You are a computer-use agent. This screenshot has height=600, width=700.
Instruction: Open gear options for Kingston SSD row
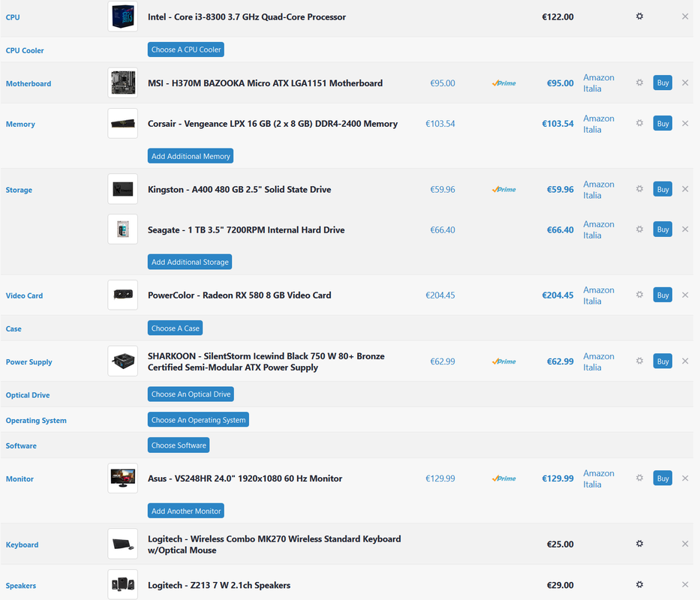click(x=639, y=189)
